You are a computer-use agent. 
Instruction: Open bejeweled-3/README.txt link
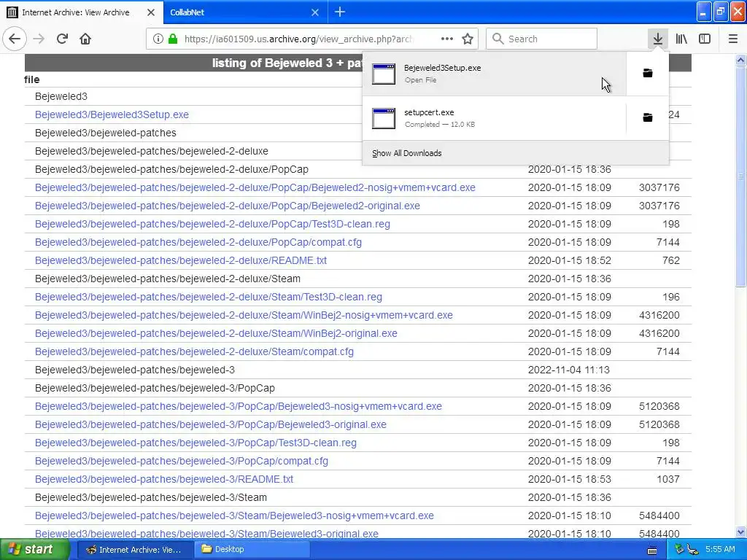(164, 479)
